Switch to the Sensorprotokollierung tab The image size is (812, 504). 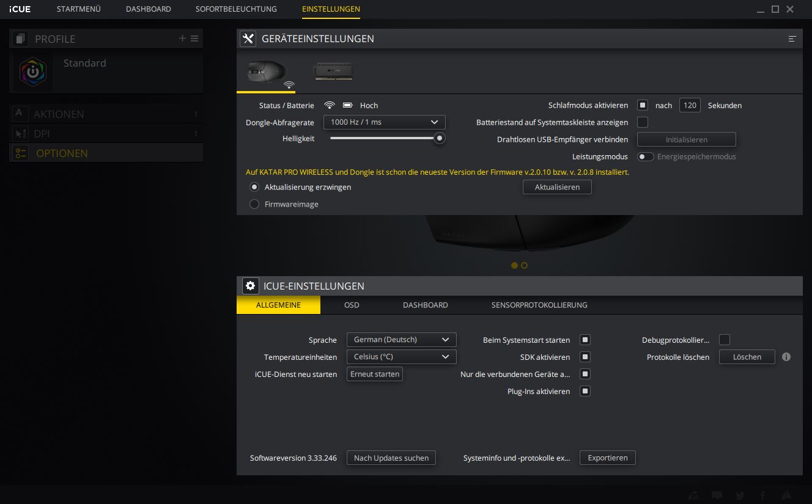point(539,305)
